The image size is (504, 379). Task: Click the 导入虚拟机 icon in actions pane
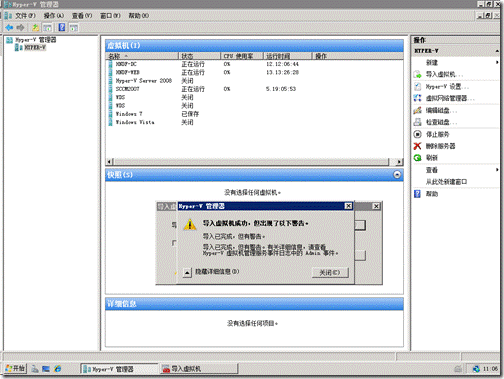[417, 74]
